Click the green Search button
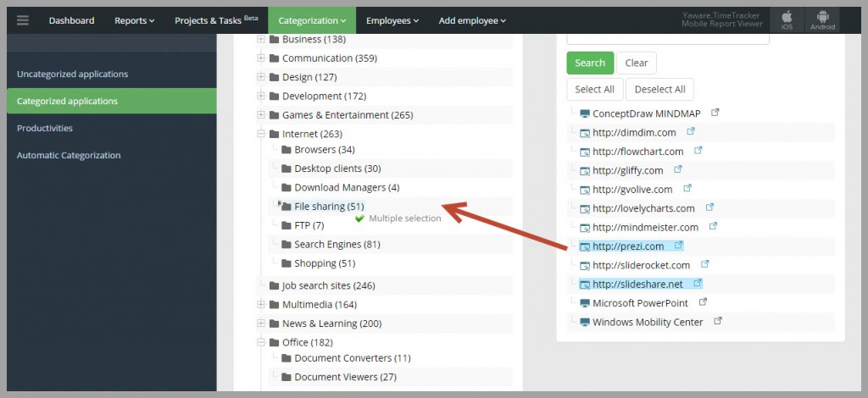The image size is (868, 398). pos(590,63)
